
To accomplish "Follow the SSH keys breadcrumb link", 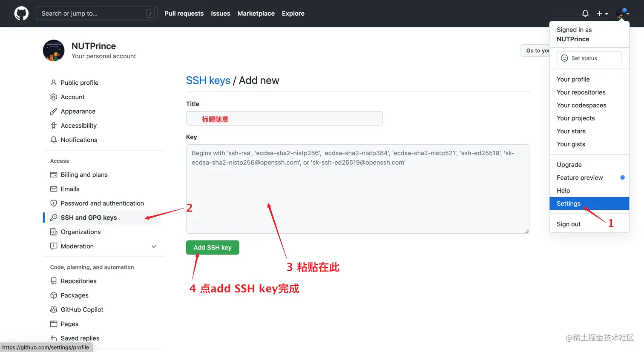I will [208, 80].
